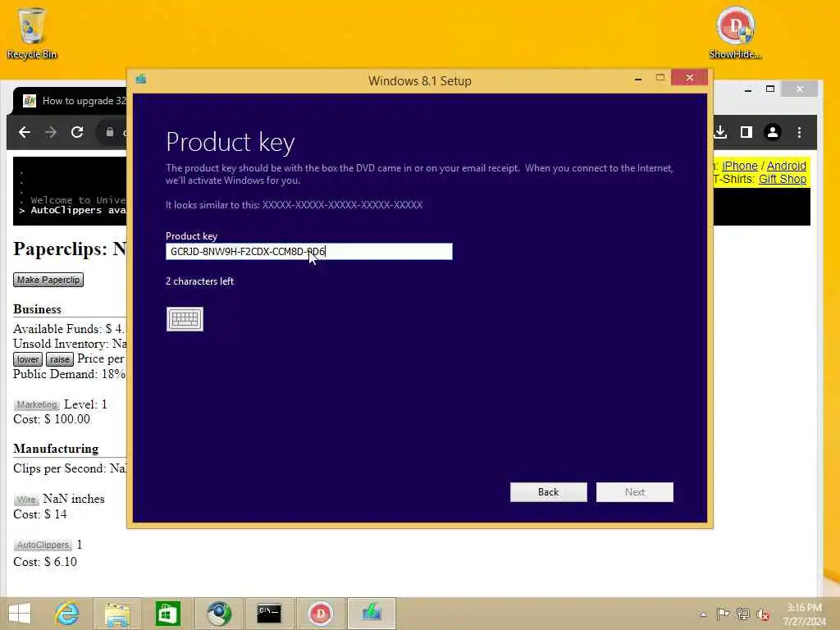The width and height of the screenshot is (840, 630).
Task: Click the taskbar clock showing 3:16 PM
Action: (804, 614)
